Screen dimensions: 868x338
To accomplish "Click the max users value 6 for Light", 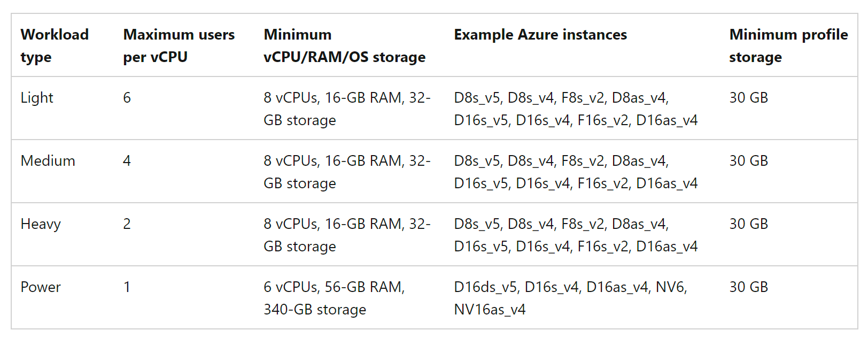I will coord(127,98).
